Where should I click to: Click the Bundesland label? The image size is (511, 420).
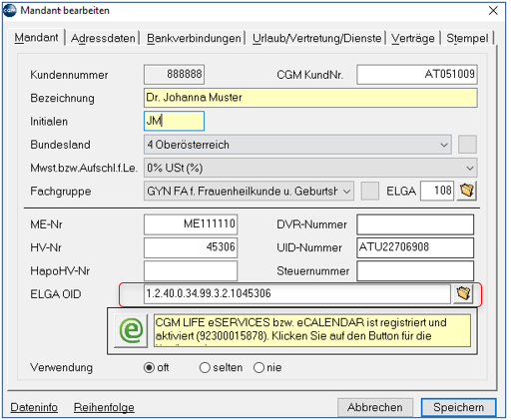click(x=60, y=145)
